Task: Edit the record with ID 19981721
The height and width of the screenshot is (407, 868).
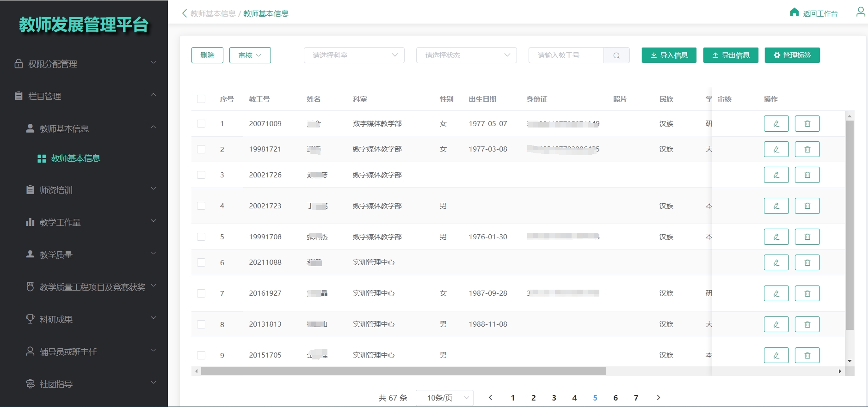Action: [776, 149]
